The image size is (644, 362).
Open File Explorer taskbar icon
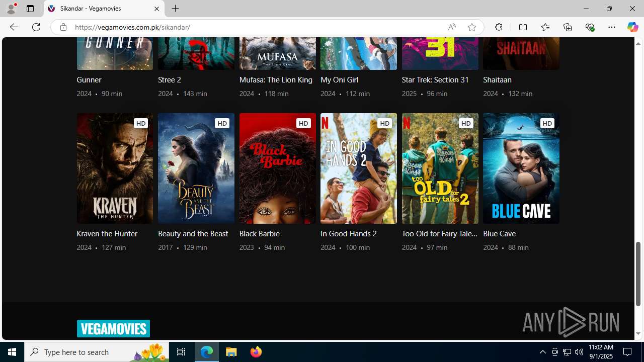click(x=231, y=352)
